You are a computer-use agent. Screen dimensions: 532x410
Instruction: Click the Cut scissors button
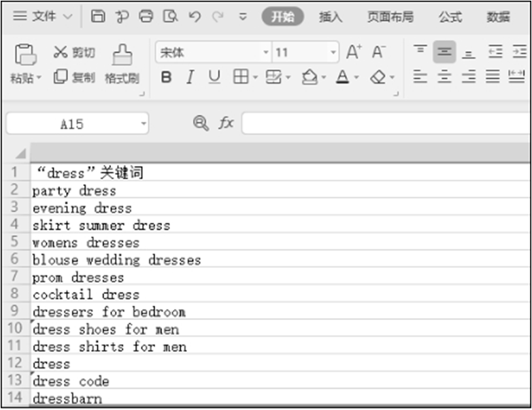74,52
